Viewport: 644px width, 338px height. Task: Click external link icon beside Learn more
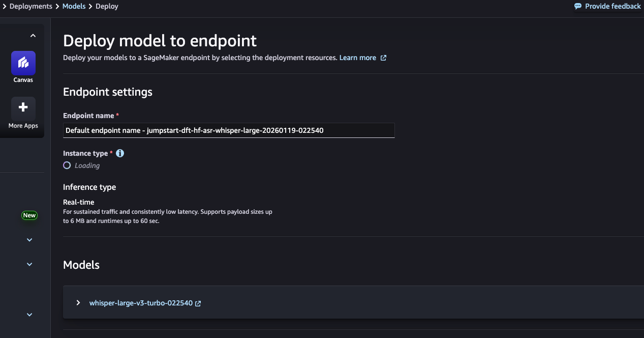[x=384, y=58]
